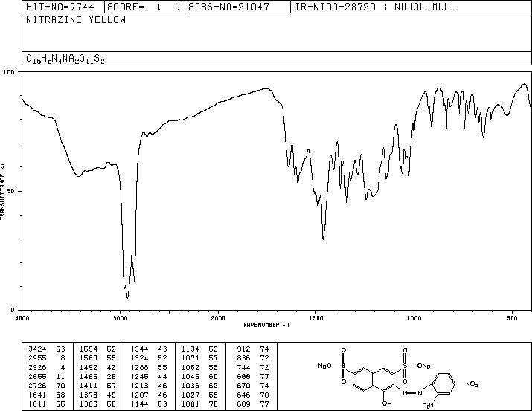Screen dimensions: 532x411
Task: Select the 1580 peak table entry
Action: (97, 358)
